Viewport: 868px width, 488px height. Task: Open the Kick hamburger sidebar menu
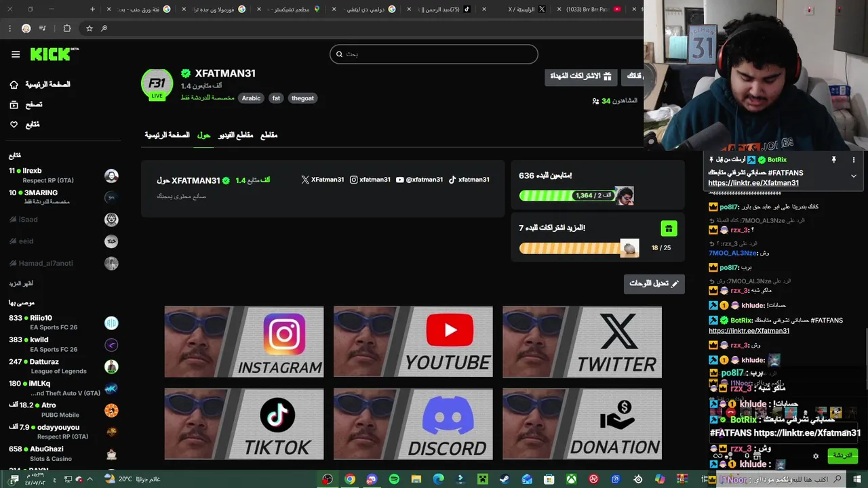16,54
